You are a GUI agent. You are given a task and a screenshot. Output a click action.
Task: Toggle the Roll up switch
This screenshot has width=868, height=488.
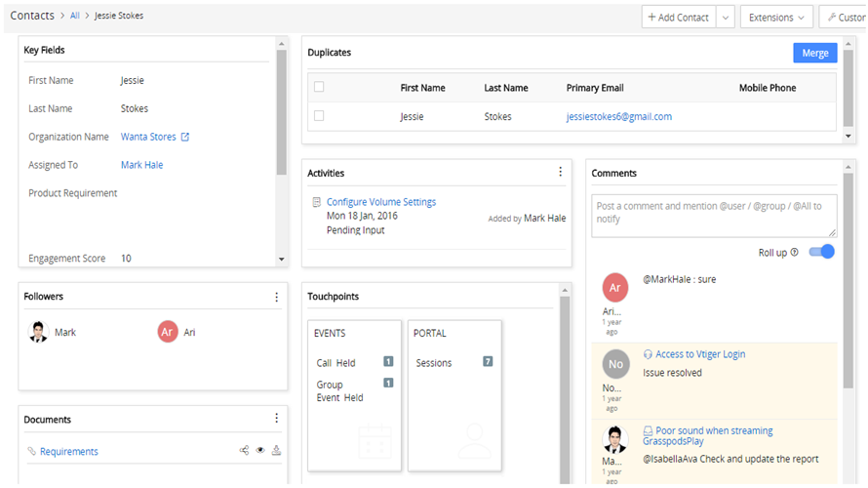point(822,252)
